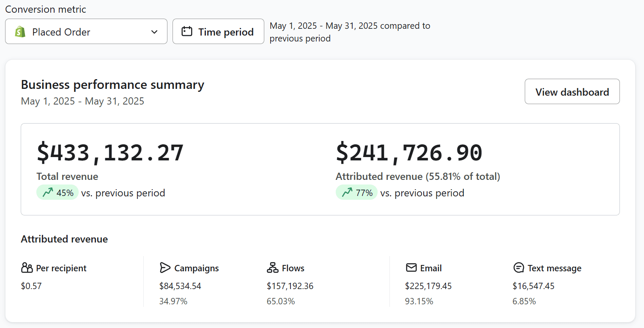
Task: Select the Email envelope icon
Action: point(411,267)
